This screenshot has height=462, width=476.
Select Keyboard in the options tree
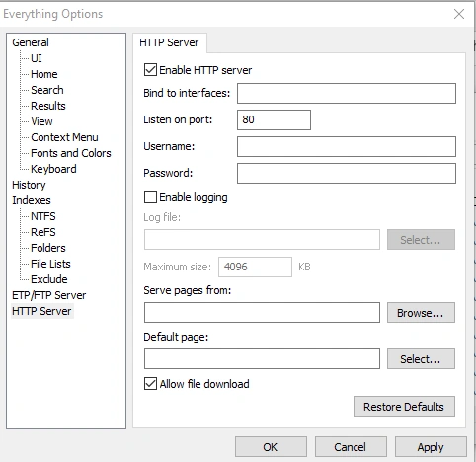click(53, 169)
